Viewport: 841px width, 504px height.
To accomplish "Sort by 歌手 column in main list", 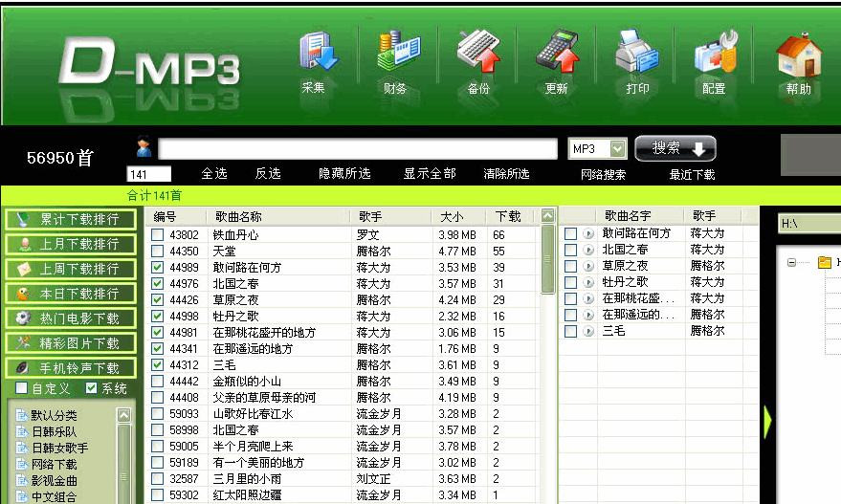I will [x=391, y=216].
